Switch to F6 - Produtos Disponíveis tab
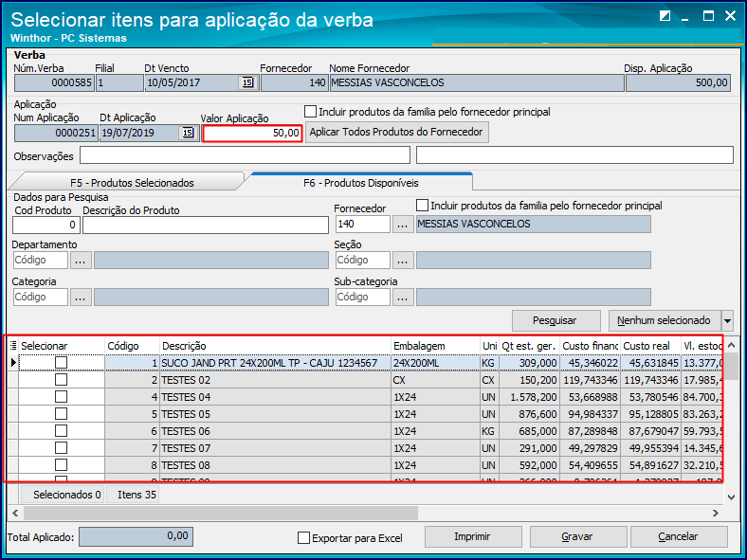 pos(360,183)
